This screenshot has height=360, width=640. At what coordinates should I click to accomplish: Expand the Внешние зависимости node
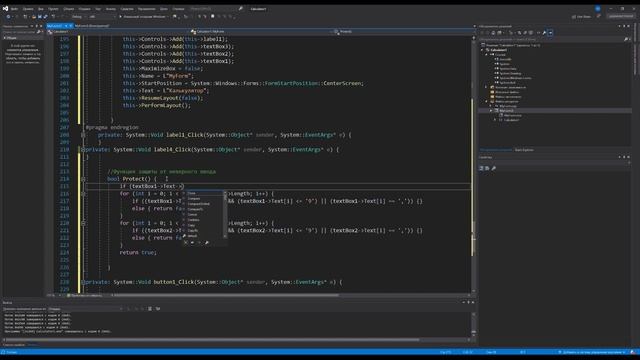pyautogui.click(x=486, y=87)
